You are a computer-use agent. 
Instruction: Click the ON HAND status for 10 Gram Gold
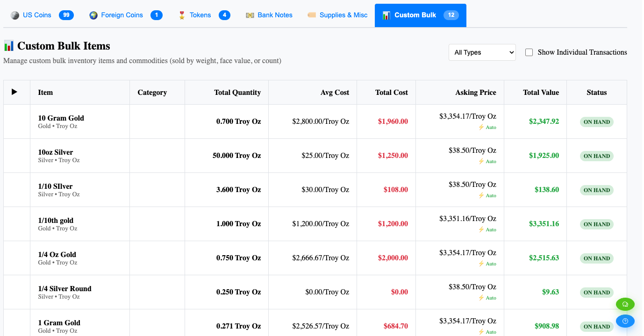point(597,122)
